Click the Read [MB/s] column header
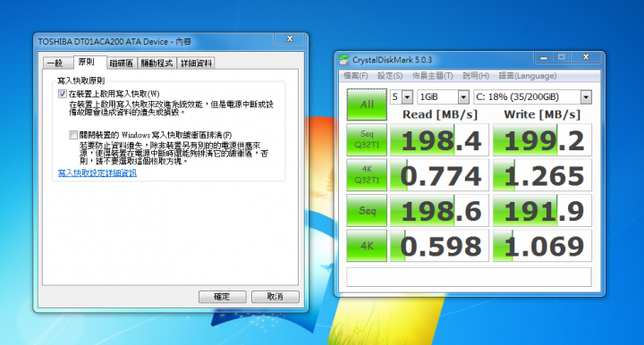Screen dimensions: 644x345 coord(440,114)
